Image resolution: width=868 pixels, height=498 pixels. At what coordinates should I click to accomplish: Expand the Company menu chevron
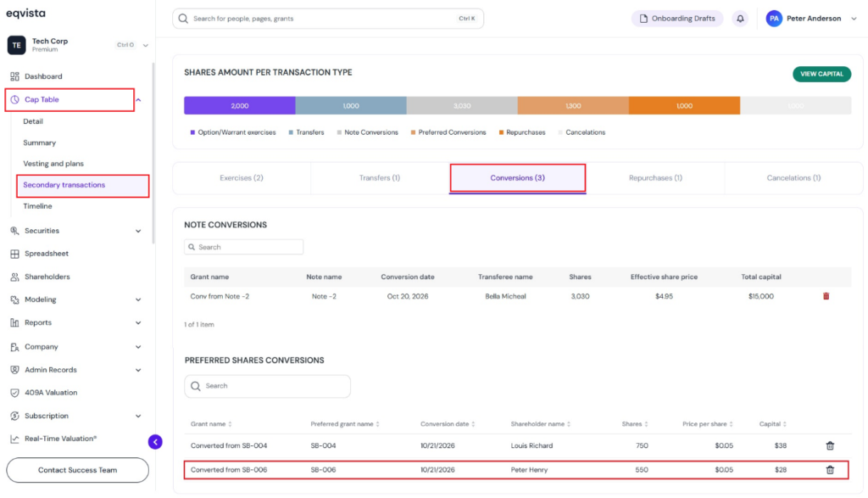click(x=138, y=347)
